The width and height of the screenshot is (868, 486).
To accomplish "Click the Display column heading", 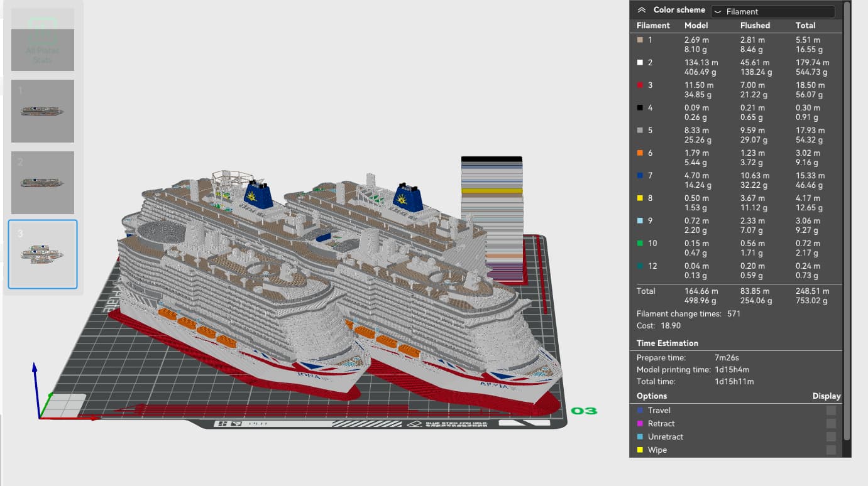I will click(827, 396).
